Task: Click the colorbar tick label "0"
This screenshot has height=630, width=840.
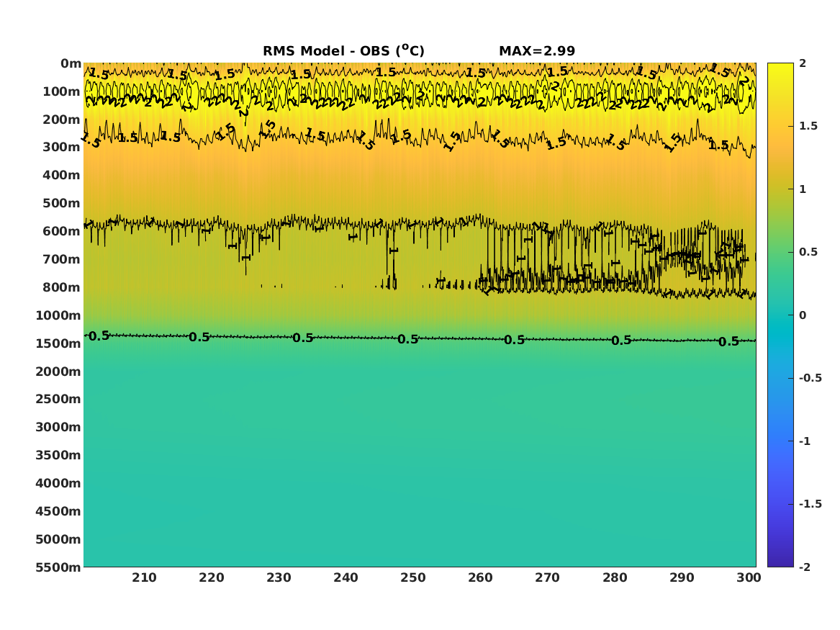Action: 803,315
